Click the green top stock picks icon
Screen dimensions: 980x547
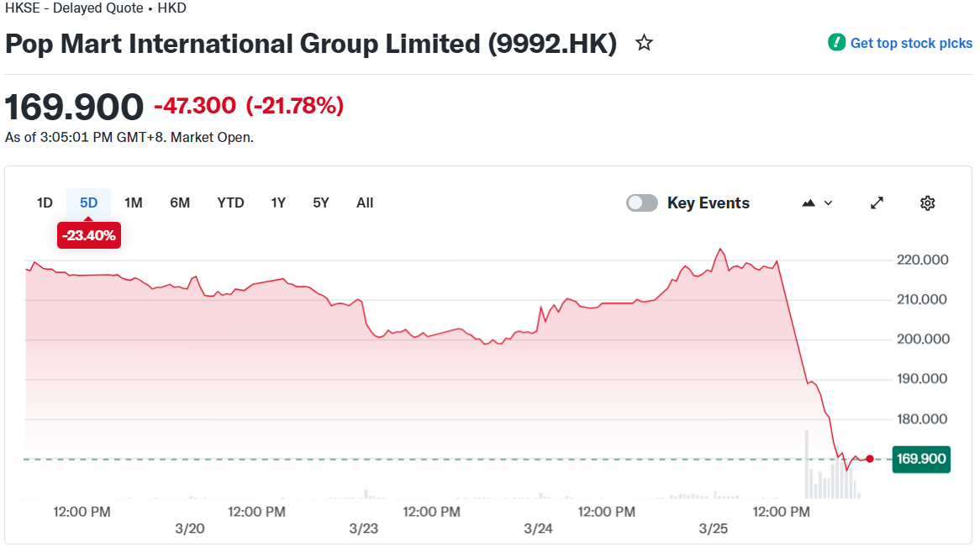point(836,43)
